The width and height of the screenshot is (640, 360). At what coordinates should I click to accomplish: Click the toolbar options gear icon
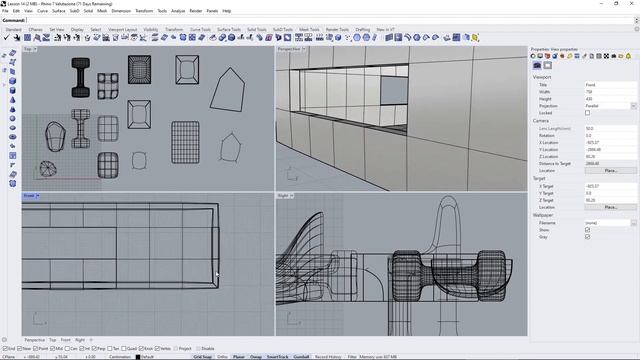[637, 29]
